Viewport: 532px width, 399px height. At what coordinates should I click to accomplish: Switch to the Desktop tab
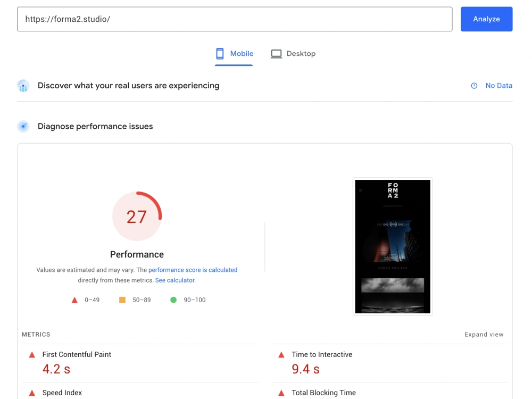pos(293,54)
